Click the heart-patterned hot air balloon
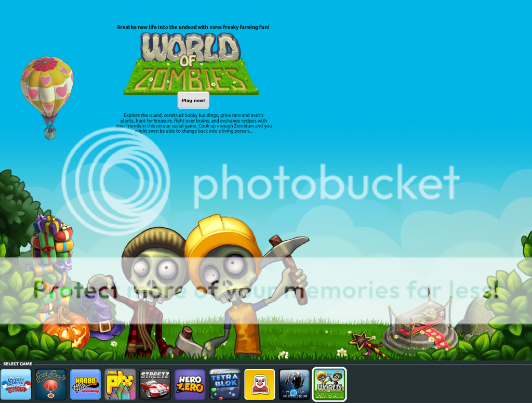 pos(47,87)
